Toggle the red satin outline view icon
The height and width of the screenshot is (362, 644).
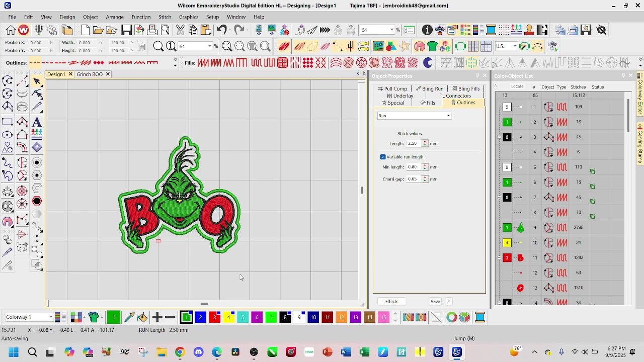click(284, 46)
